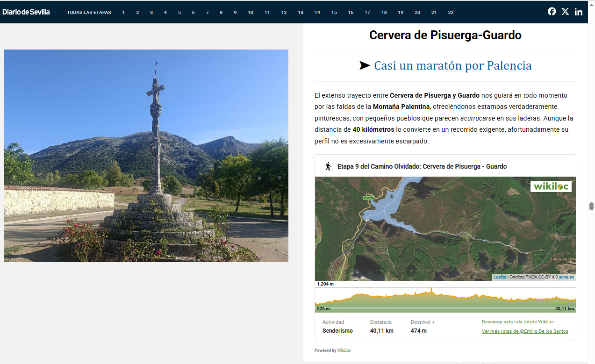Share the page on X (Twitter)

(565, 12)
